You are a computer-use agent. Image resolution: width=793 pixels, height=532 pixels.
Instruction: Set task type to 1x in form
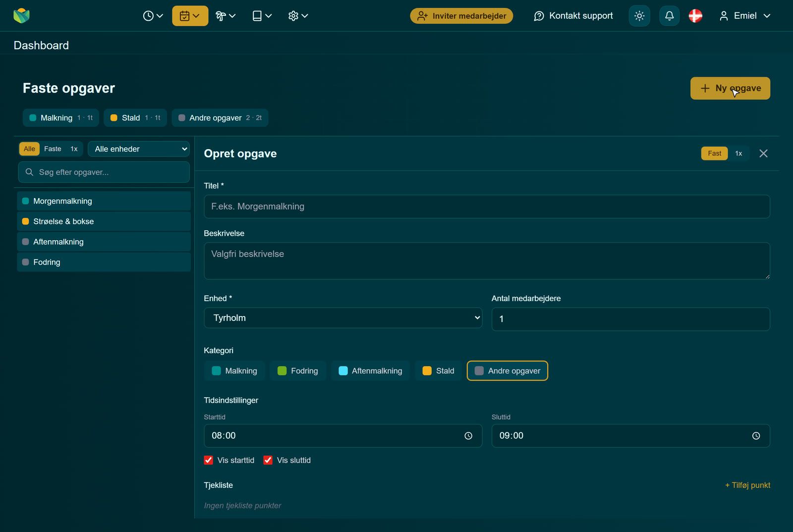[738, 154]
